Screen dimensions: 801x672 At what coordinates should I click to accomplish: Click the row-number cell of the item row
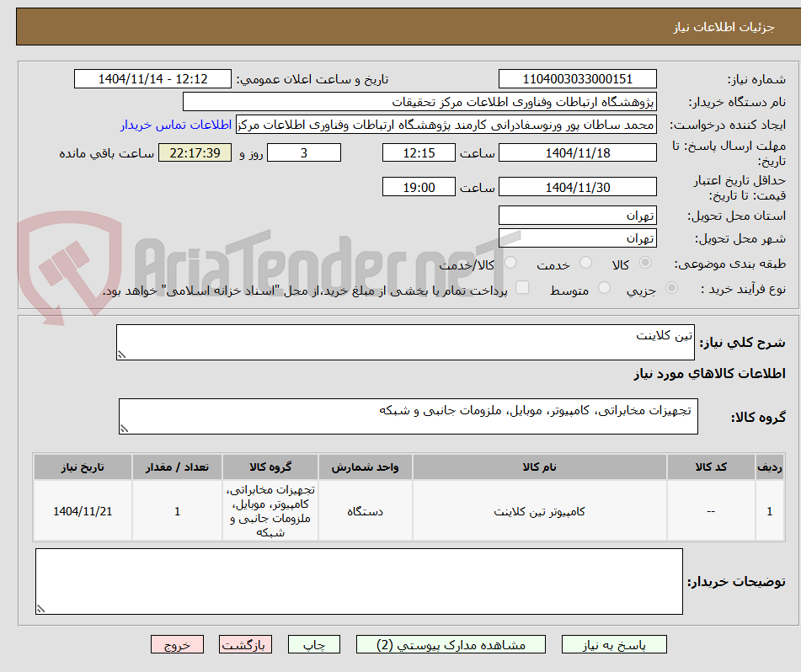[x=770, y=511]
